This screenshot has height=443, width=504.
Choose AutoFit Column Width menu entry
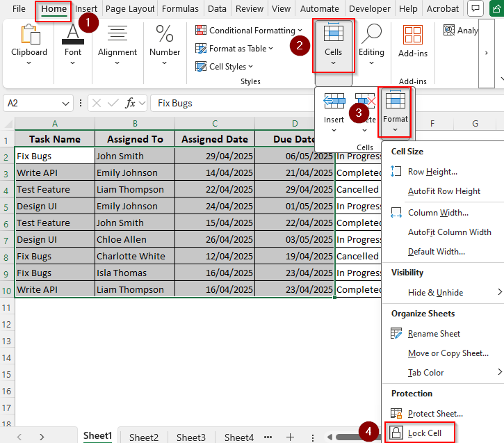tap(449, 232)
